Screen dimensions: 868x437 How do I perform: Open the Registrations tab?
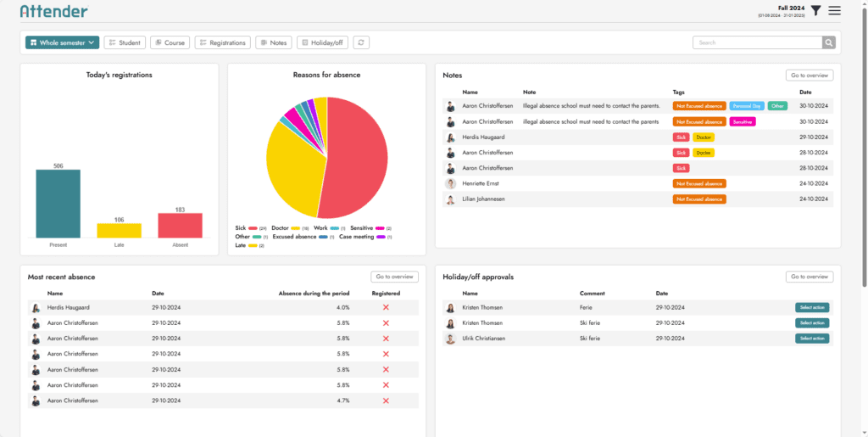(222, 42)
